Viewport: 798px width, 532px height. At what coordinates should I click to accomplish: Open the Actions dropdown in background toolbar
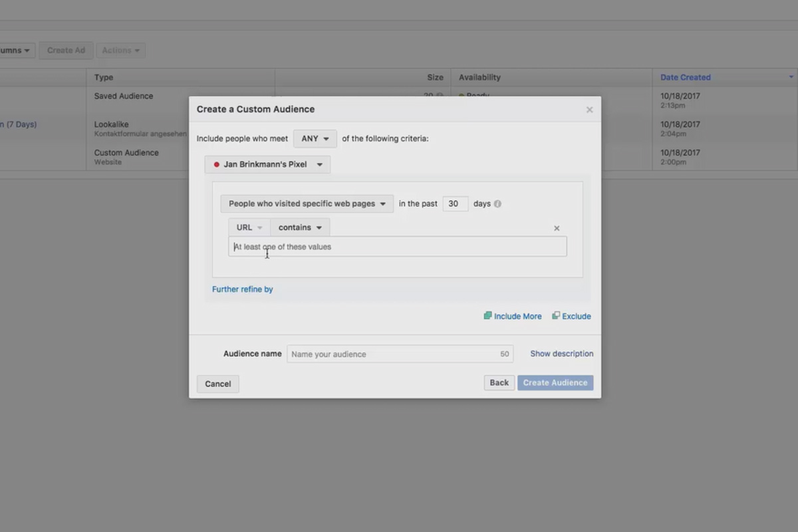(120, 51)
